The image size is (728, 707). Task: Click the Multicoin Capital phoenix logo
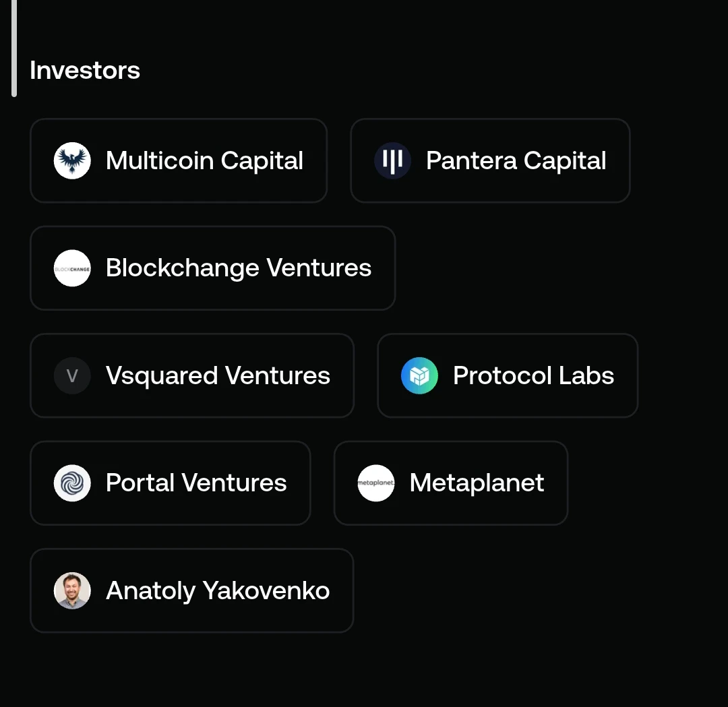72,160
